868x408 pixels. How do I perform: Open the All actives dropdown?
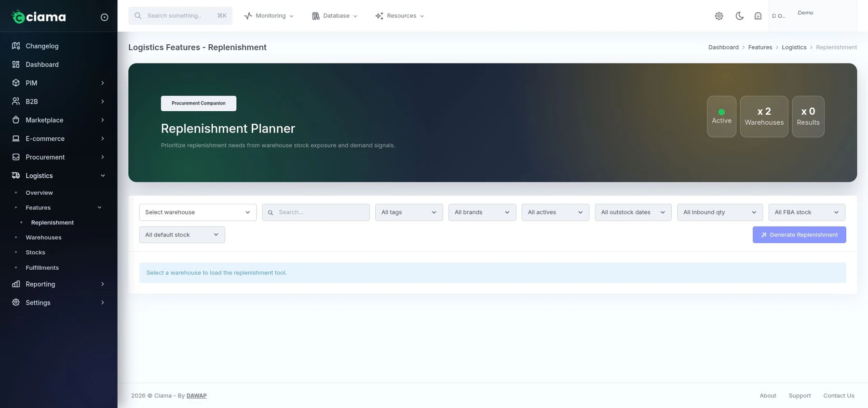[556, 212]
